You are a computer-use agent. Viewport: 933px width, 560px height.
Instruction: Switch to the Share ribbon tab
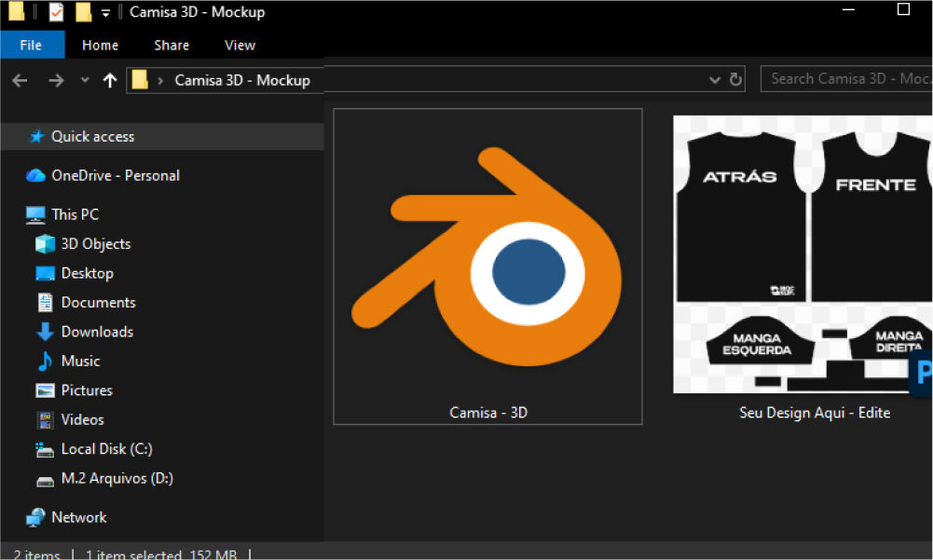(172, 45)
